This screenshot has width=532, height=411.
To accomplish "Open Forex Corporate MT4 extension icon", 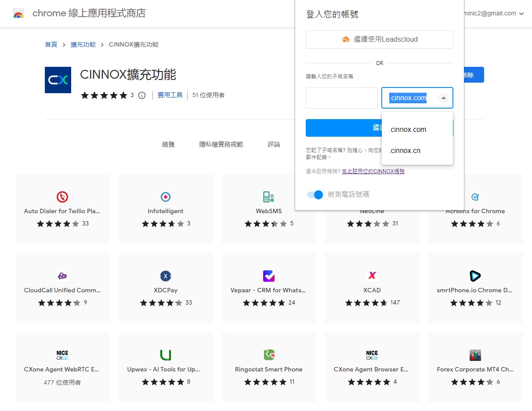I will point(475,355).
